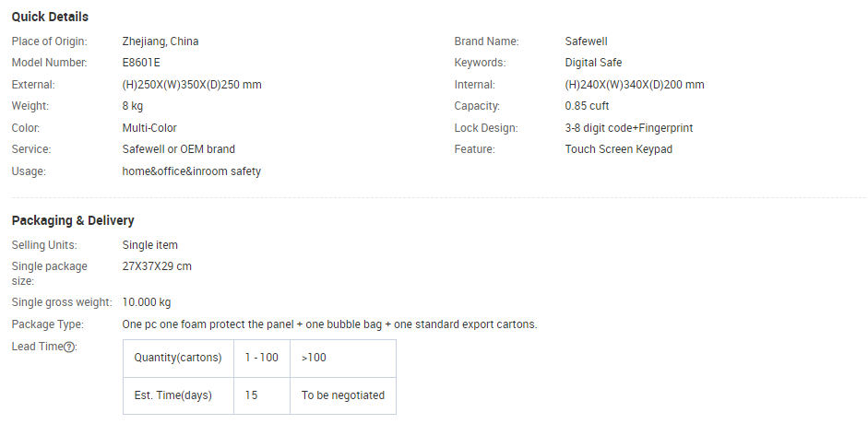Click the Lead Time help question-mark icon
The image size is (868, 424).
point(69,347)
